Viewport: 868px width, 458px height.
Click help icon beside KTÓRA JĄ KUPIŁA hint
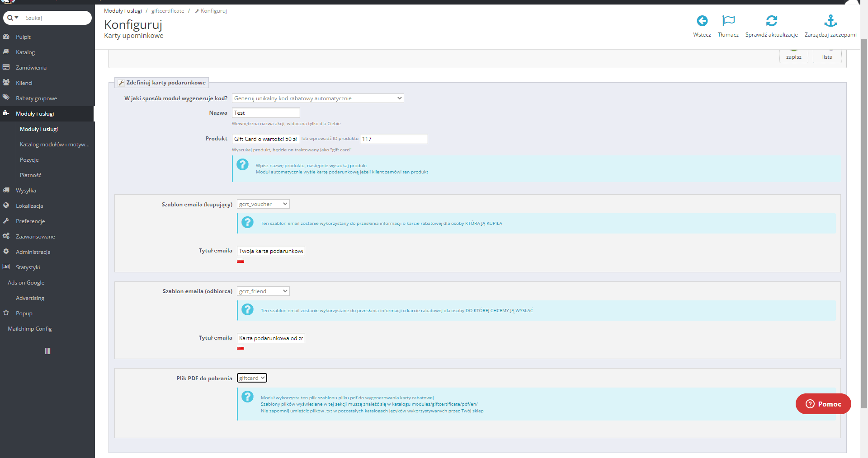click(247, 222)
